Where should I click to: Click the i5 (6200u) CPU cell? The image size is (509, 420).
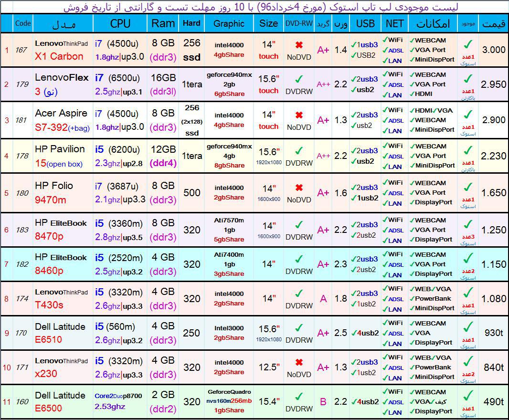tap(120, 156)
